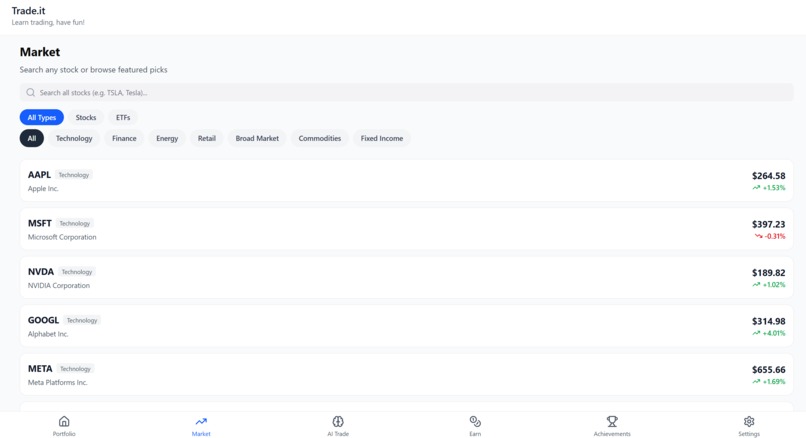Click the Meta Platforms Inc. name
This screenshot has width=806, height=438.
click(x=58, y=382)
